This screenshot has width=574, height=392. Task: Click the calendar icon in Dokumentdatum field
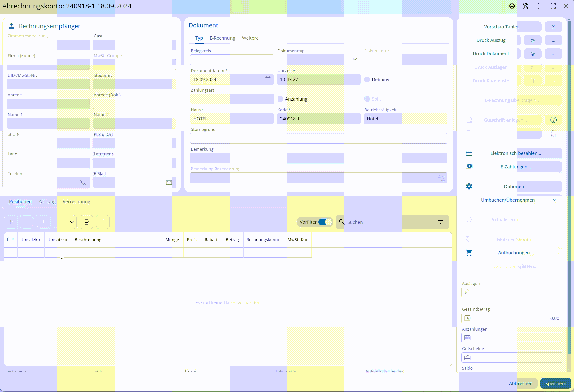(x=268, y=79)
